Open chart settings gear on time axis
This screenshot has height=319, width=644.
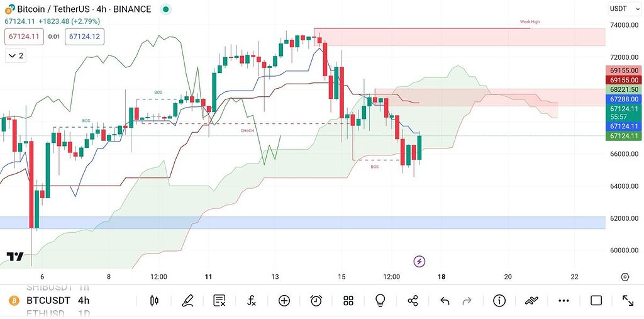coord(625,277)
